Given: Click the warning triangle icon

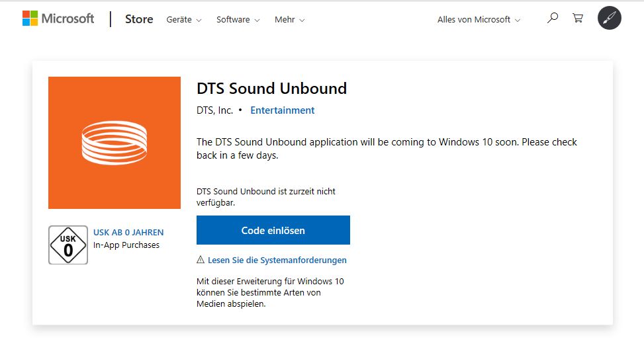Looking at the screenshot, I should [201, 259].
